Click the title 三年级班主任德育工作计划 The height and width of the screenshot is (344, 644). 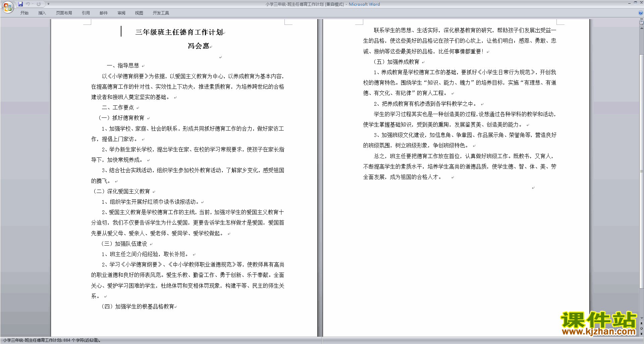click(x=179, y=32)
